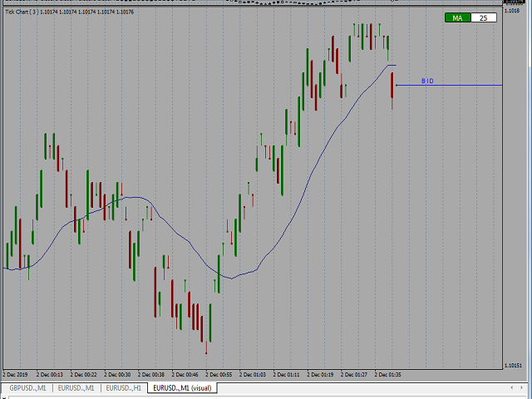532x399 pixels.
Task: Click the 2 Dec 01:03 time label
Action: click(x=253, y=375)
